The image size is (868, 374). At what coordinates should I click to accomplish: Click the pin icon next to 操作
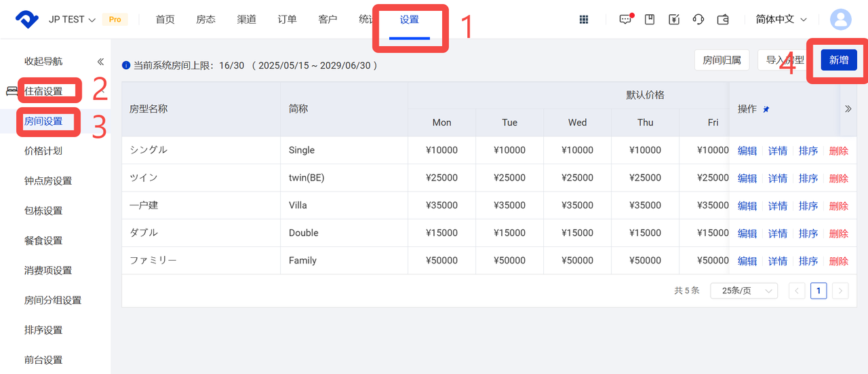pyautogui.click(x=766, y=109)
